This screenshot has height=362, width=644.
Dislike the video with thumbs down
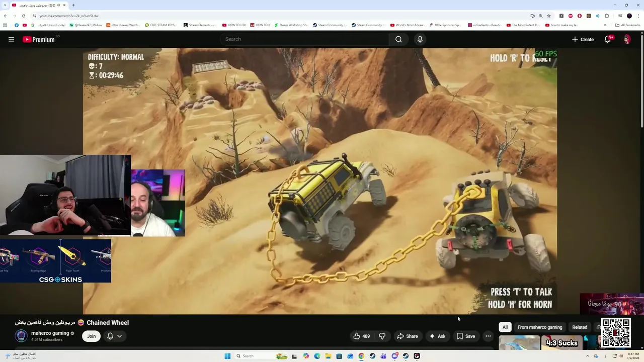click(382, 336)
